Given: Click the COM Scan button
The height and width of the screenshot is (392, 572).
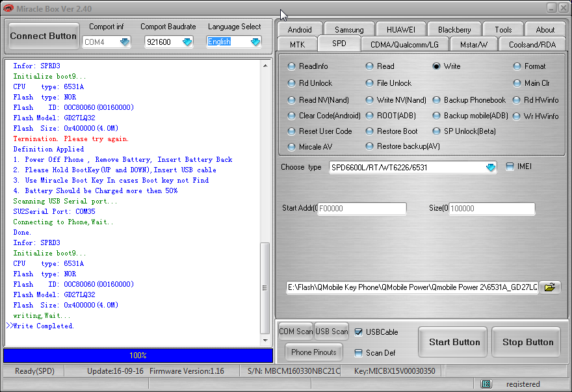Looking at the screenshot, I should (x=296, y=332).
